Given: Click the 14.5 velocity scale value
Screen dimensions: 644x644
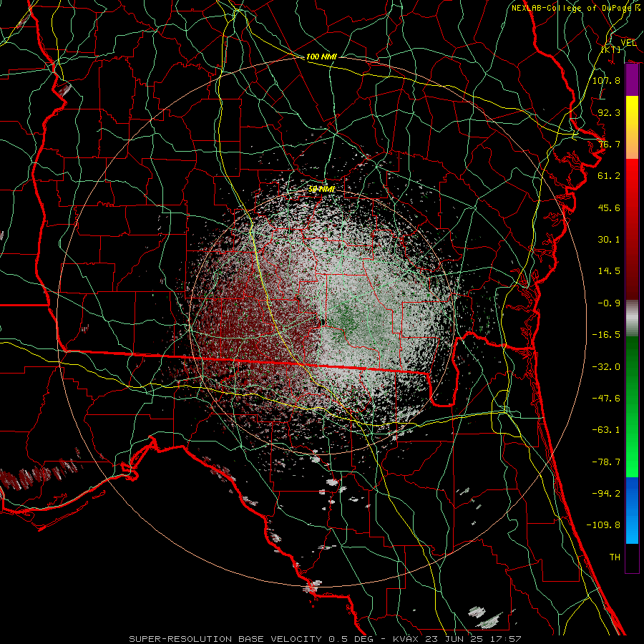Looking at the screenshot, I should [609, 271].
